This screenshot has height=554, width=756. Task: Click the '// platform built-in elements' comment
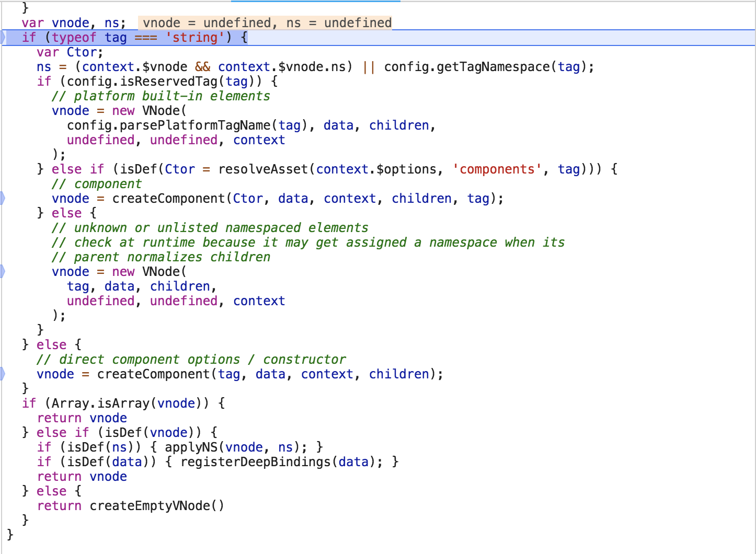tap(161, 96)
